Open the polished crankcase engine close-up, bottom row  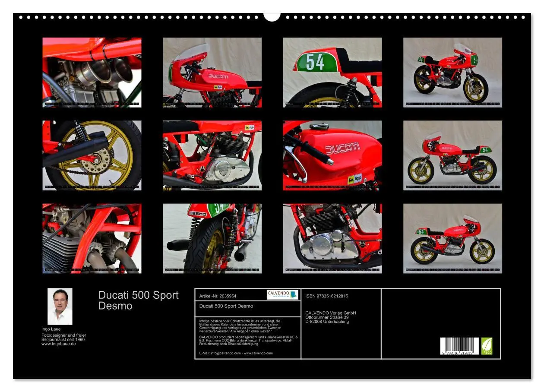coord(332,238)
